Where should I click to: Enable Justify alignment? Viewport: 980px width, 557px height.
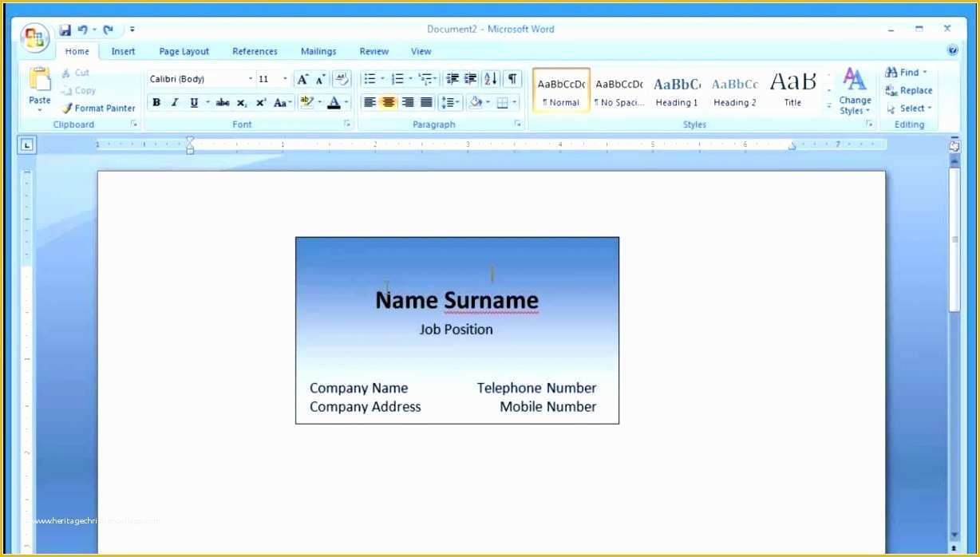tap(425, 102)
